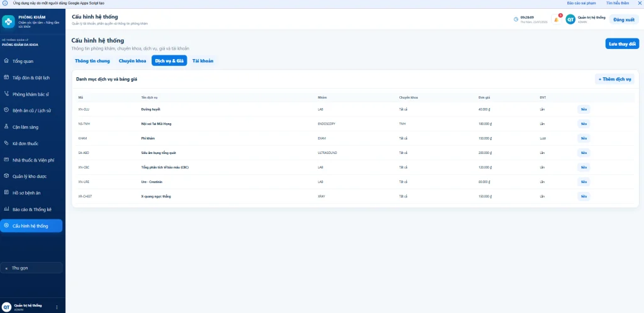Viewport: 644px width, 313px height.
Task: Click the info icon in Apps Script banner
Action: pyautogui.click(x=5, y=3)
